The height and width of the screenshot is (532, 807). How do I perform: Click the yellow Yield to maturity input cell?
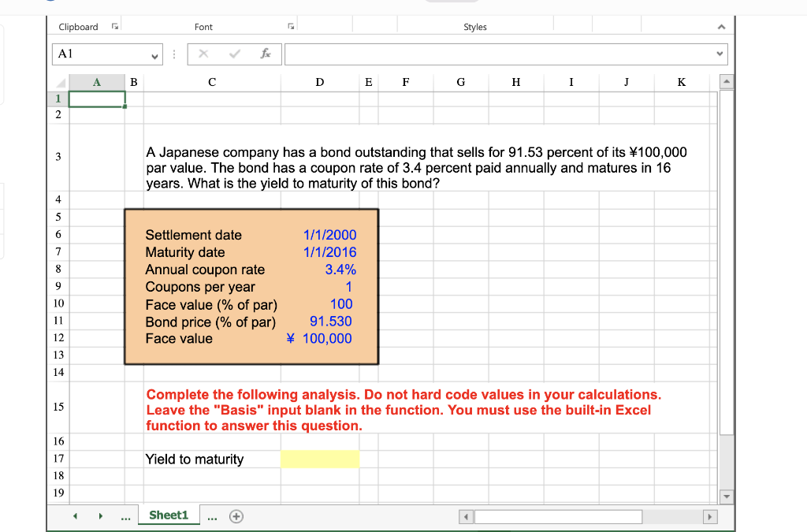pos(320,459)
